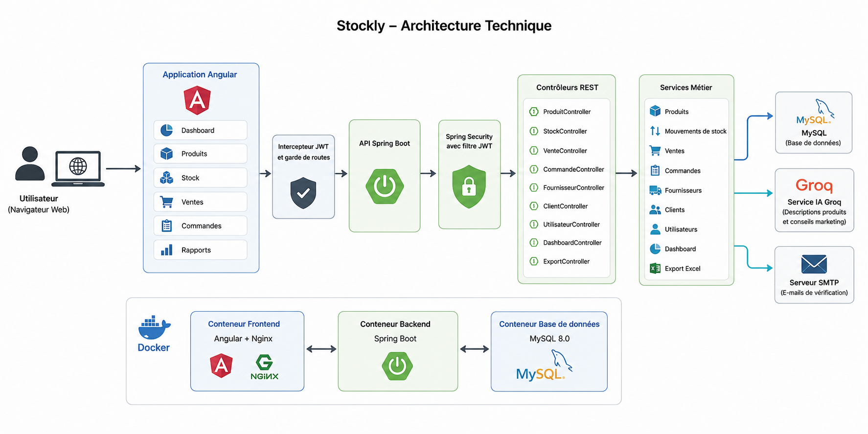Click the Spring Security padlock shield icon
The image size is (868, 434).
469,186
